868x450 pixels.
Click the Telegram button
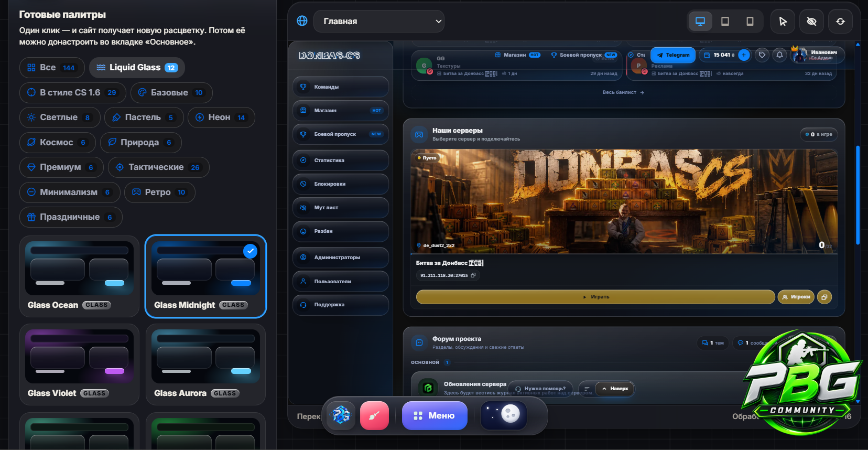click(x=673, y=55)
